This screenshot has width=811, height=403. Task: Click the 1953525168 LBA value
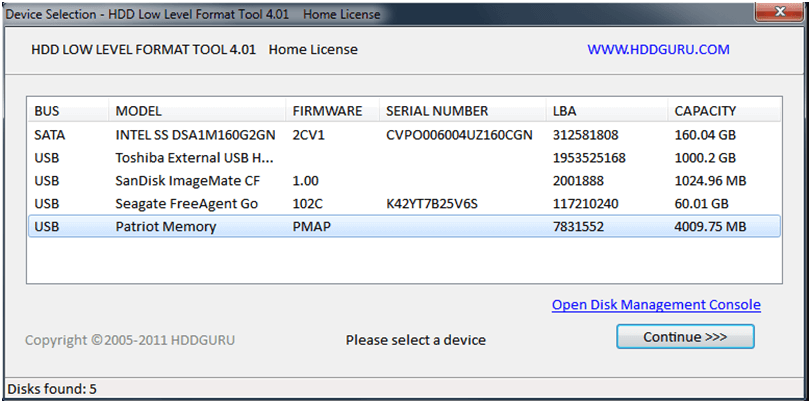tap(589, 158)
